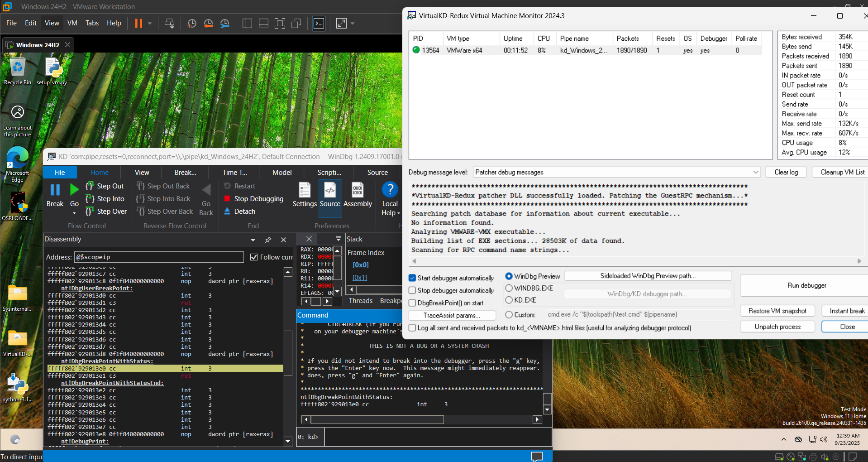Enable DbgBreakPoint() on start checkbox
Image resolution: width=868 pixels, height=462 pixels.
(x=412, y=303)
